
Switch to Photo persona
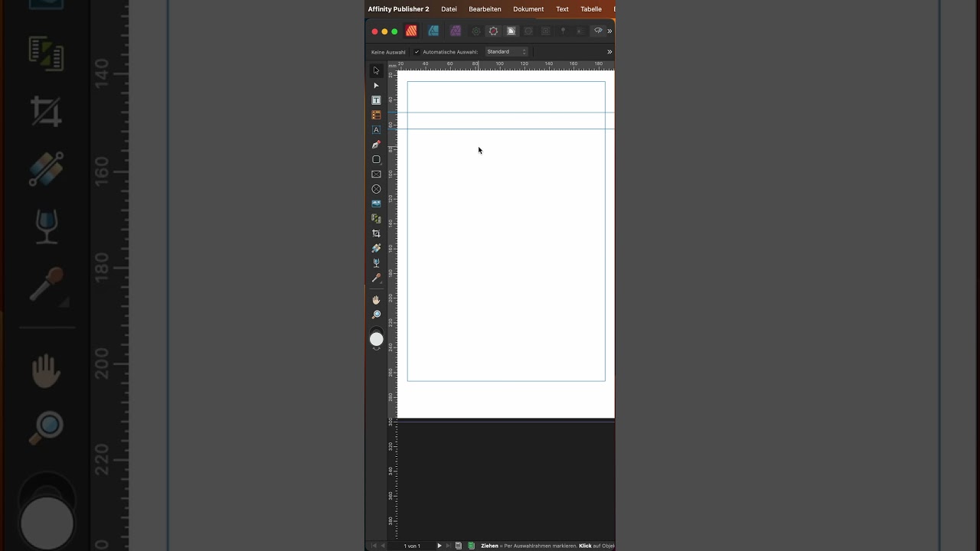pyautogui.click(x=456, y=31)
